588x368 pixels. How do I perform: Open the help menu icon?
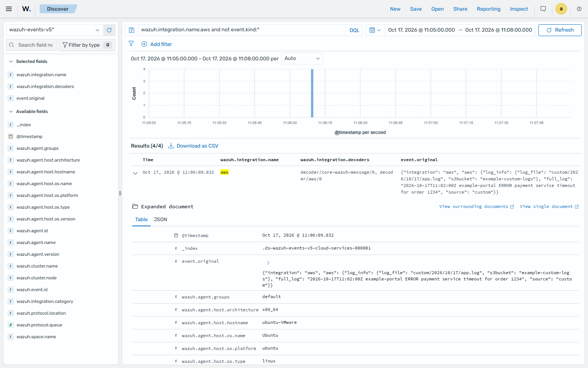[x=579, y=9]
